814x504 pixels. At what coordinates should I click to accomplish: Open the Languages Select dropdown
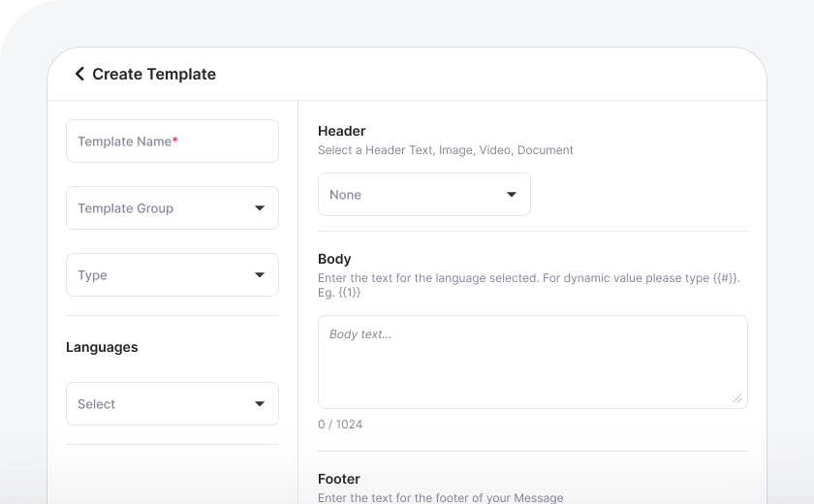160,404
